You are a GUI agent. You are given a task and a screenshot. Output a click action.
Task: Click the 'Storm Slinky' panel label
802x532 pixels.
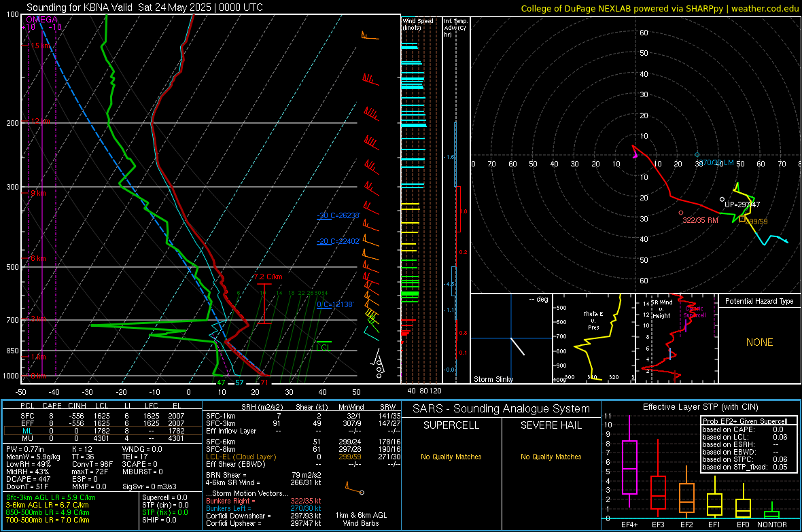point(493,379)
